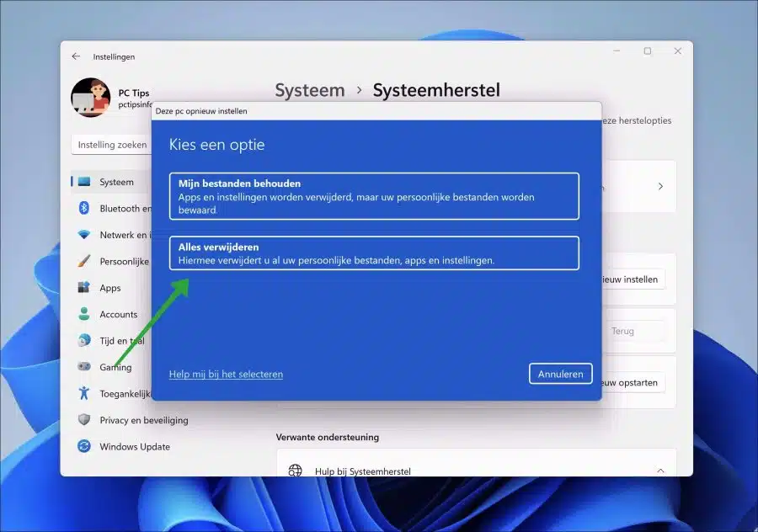758x532 pixels.
Task: Click the Verwante ondersteuning heading
Action: coord(328,437)
